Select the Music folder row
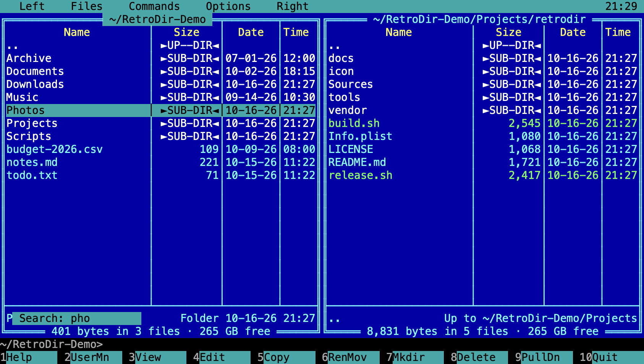This screenshot has width=644, height=364. (161, 97)
